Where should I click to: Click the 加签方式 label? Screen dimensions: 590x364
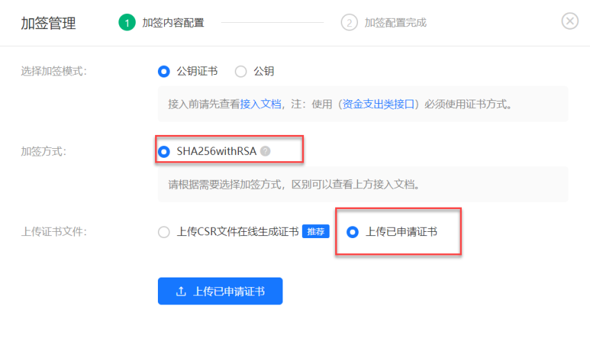(44, 151)
